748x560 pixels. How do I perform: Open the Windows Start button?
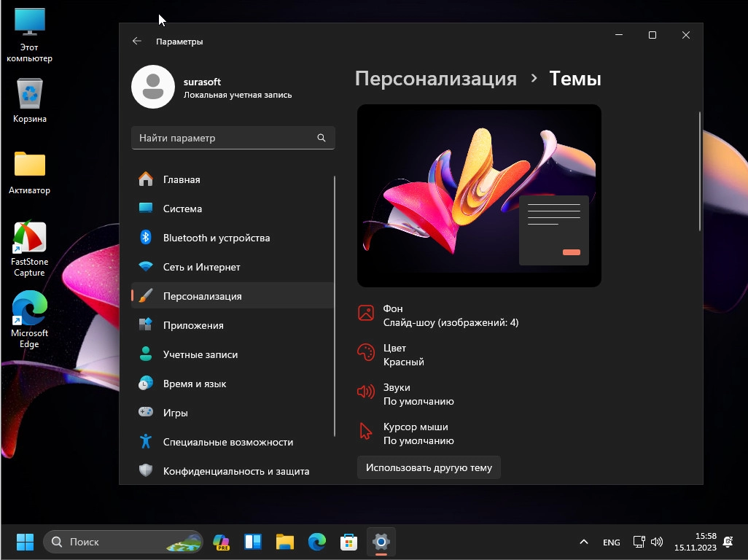(x=25, y=542)
